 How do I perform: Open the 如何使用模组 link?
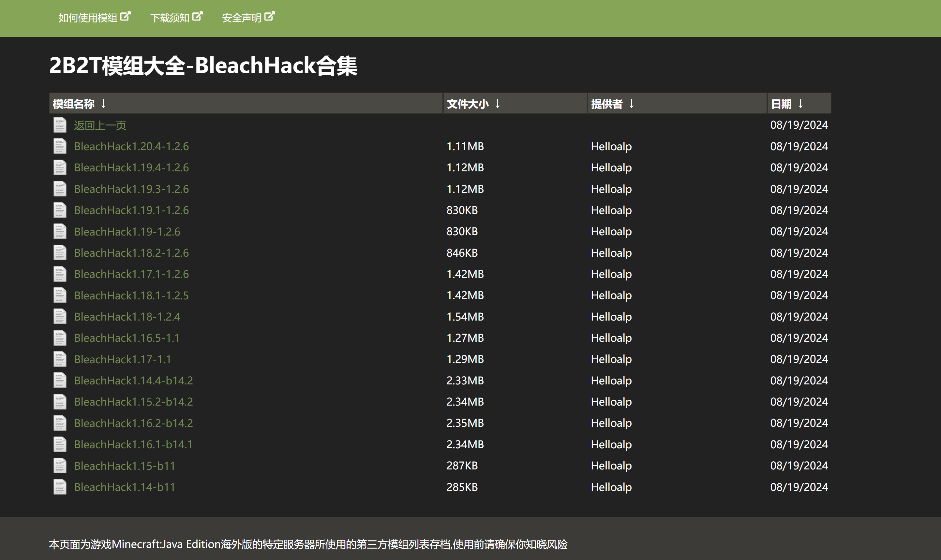pos(94,18)
